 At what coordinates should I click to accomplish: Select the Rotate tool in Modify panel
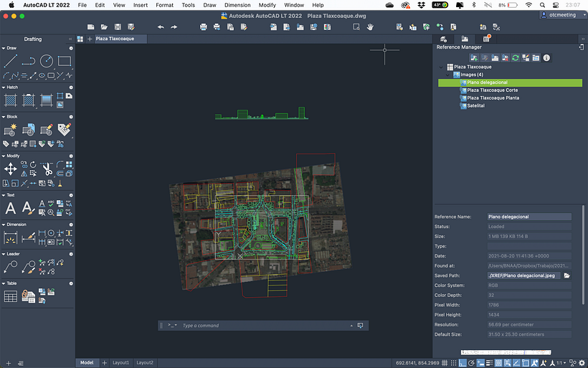[33, 165]
